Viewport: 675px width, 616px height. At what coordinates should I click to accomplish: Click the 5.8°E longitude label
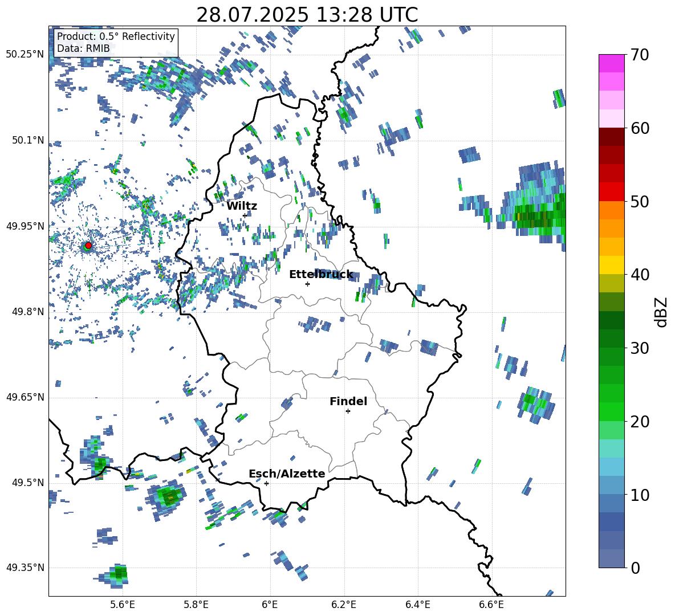(196, 605)
